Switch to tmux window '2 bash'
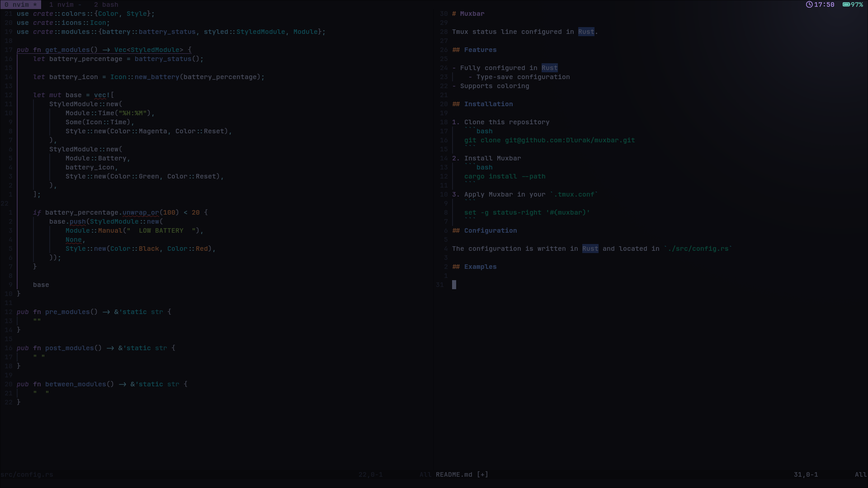This screenshot has width=868, height=488. [x=106, y=5]
